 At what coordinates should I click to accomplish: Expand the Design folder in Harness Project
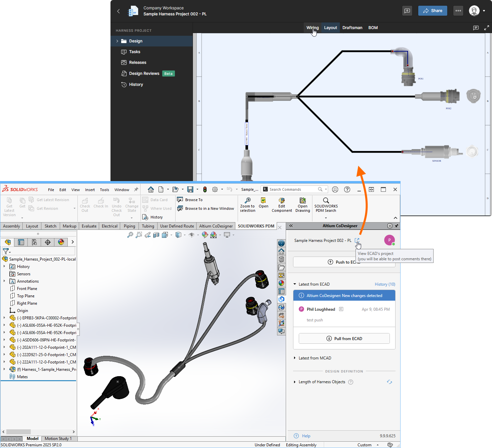click(117, 41)
